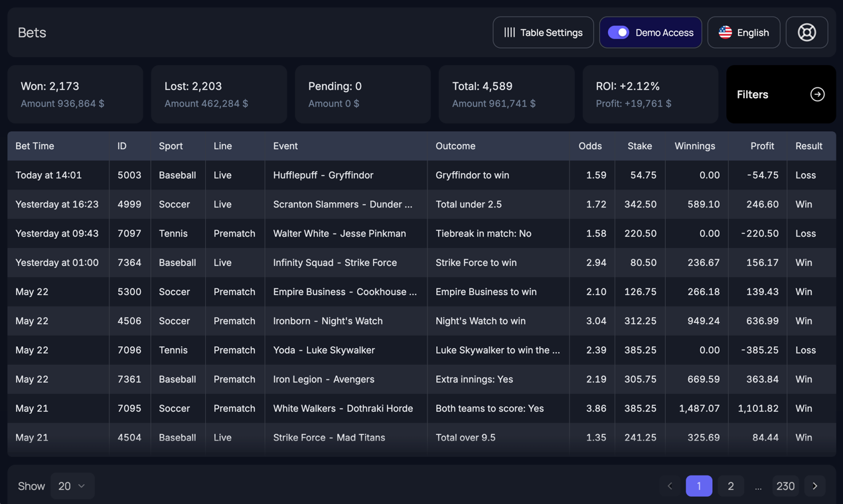The height and width of the screenshot is (504, 843).
Task: Go to next page with right chevron
Action: click(x=814, y=485)
